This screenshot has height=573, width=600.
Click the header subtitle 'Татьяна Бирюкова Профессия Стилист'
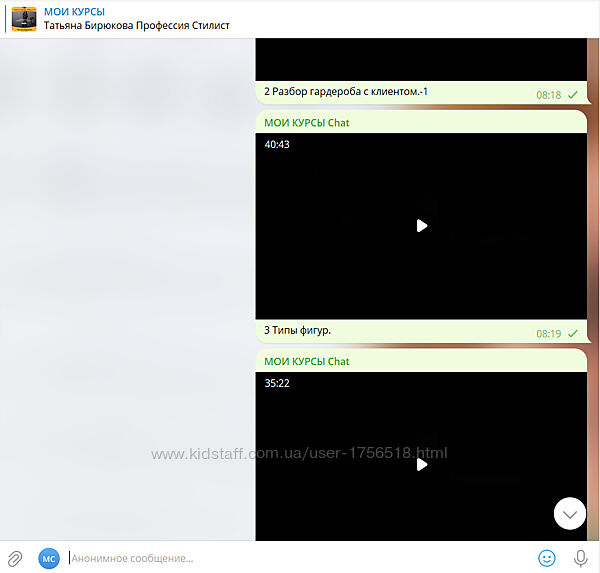(x=136, y=26)
